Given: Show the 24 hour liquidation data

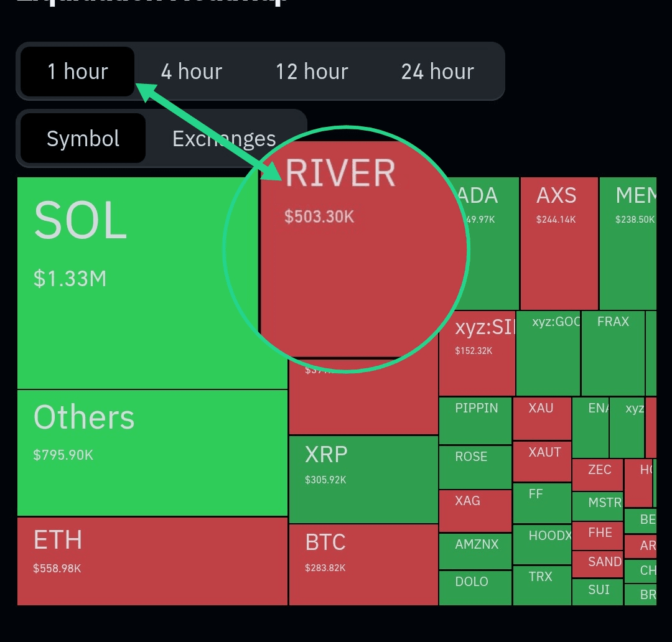Looking at the screenshot, I should pyautogui.click(x=437, y=72).
